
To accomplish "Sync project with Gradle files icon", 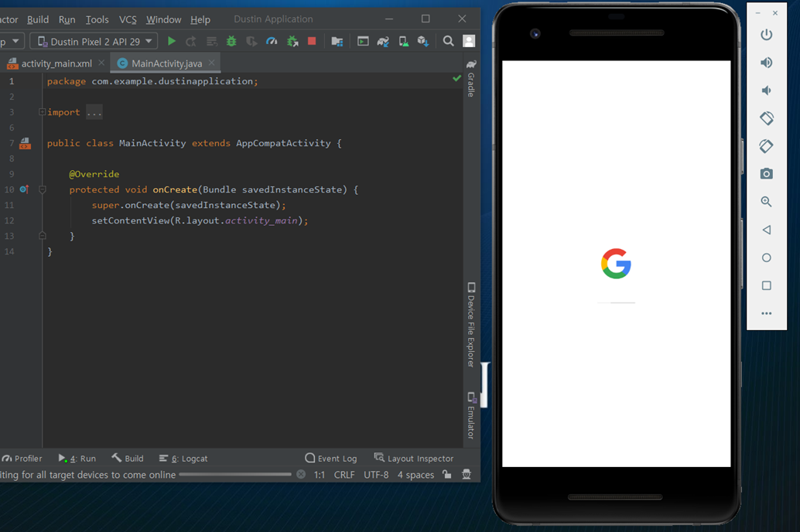I will (383, 41).
